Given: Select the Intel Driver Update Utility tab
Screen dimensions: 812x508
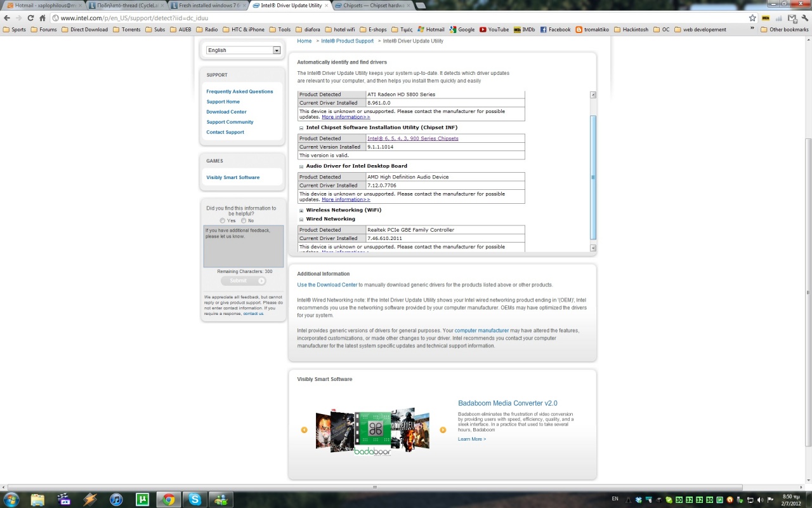Looking at the screenshot, I should [289, 5].
